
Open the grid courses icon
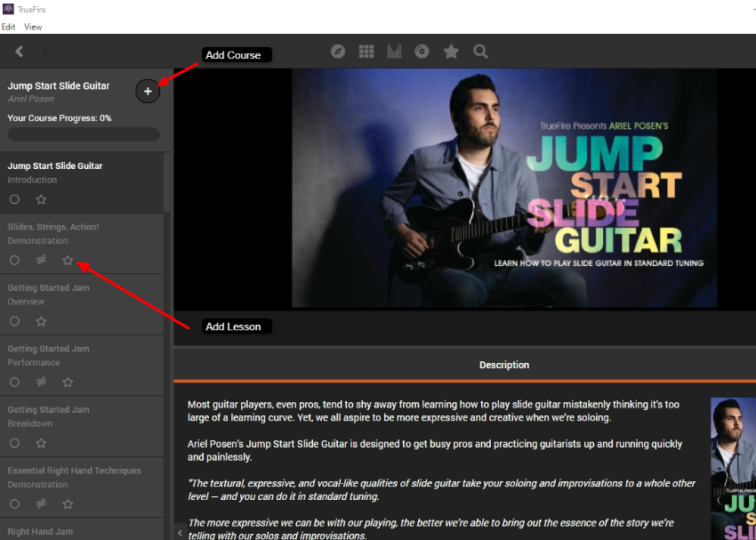tap(366, 51)
